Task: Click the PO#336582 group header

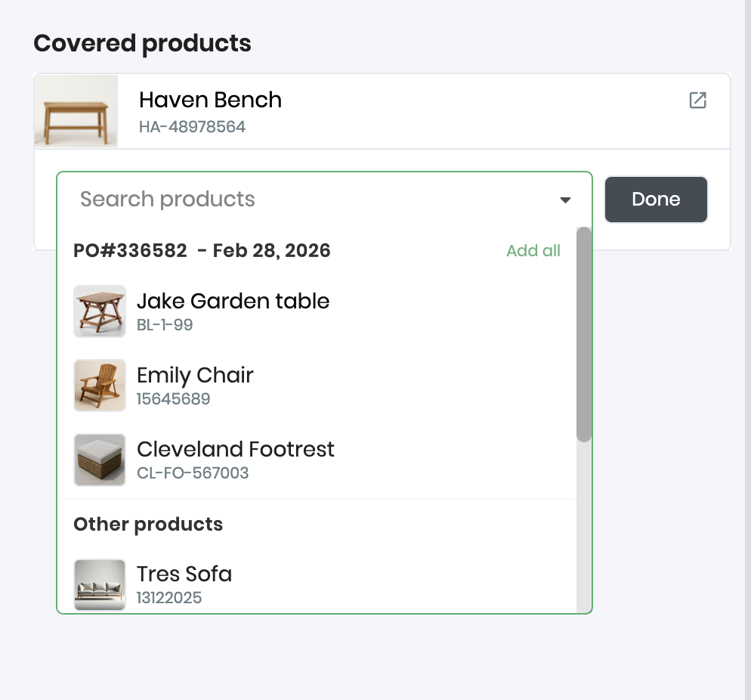Action: click(x=202, y=251)
